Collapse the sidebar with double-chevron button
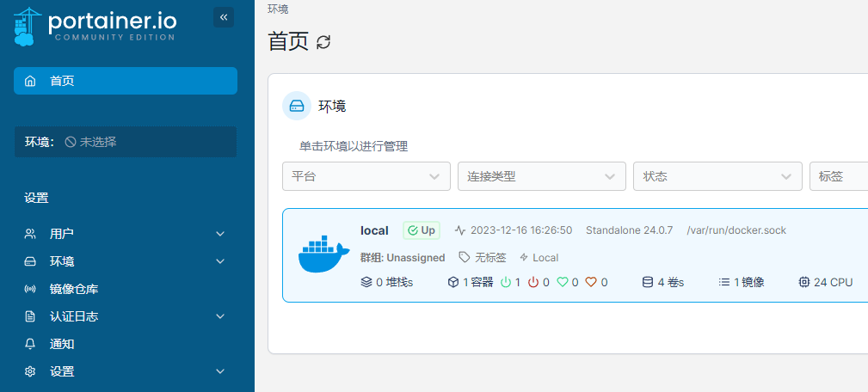868x392 pixels. 224,17
